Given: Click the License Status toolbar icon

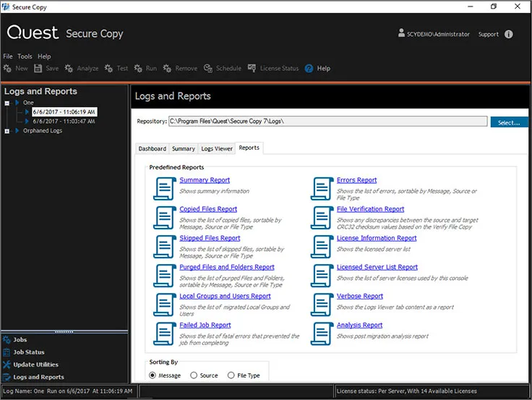Looking at the screenshot, I should (252, 68).
